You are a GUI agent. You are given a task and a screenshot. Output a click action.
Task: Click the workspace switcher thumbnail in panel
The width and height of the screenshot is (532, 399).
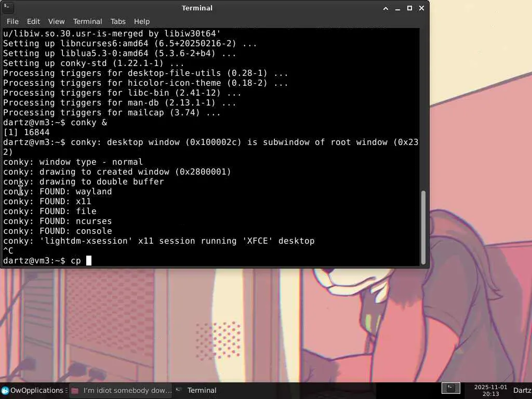pyautogui.click(x=450, y=388)
